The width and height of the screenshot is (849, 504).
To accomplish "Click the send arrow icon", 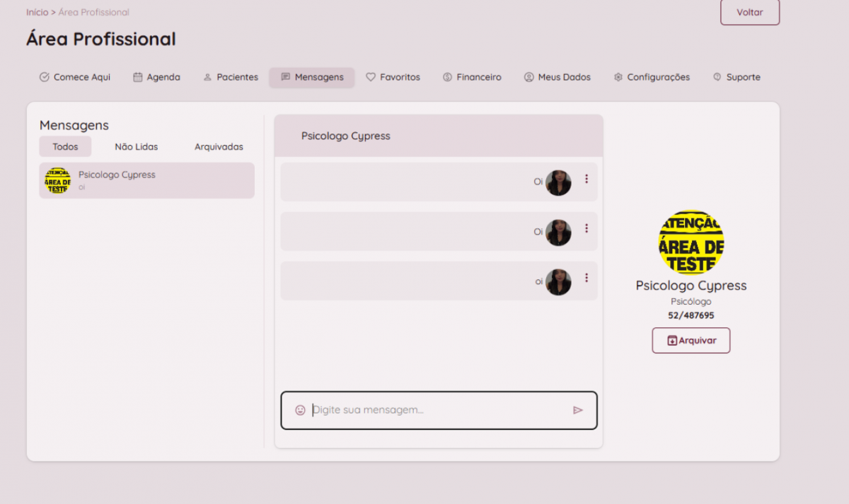I will pyautogui.click(x=578, y=410).
